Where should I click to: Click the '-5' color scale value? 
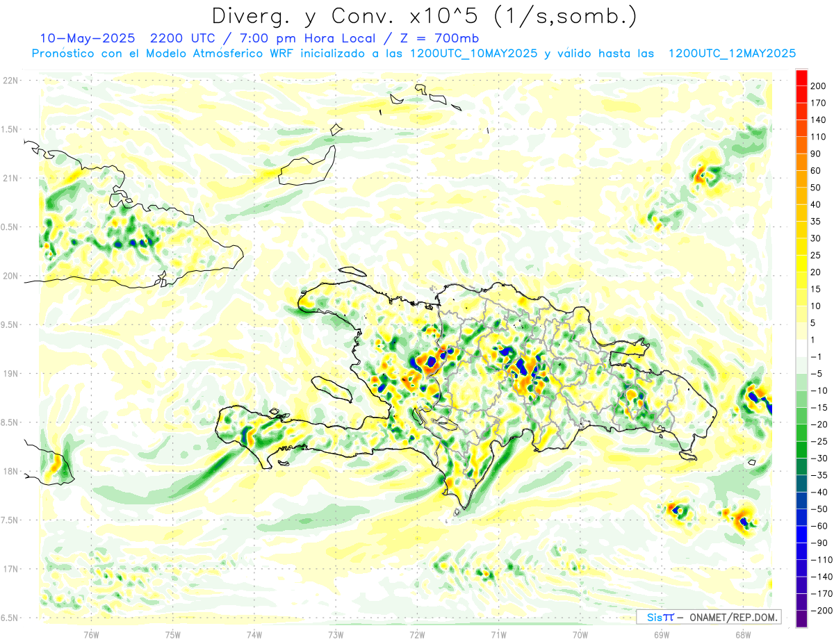coord(817,373)
